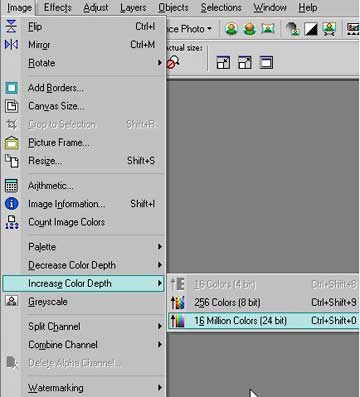Open the Decrease Color Depth submenu
The height and width of the screenshot is (397, 360).
click(x=95, y=265)
